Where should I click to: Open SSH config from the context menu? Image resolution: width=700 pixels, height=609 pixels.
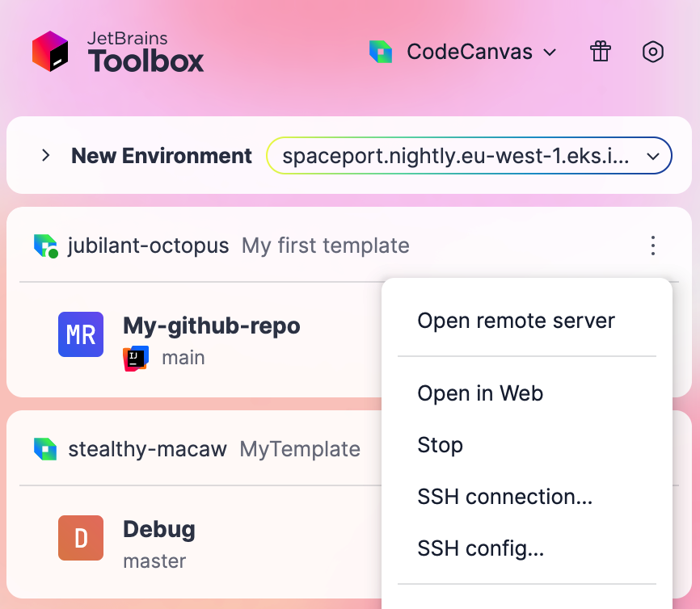[480, 548]
